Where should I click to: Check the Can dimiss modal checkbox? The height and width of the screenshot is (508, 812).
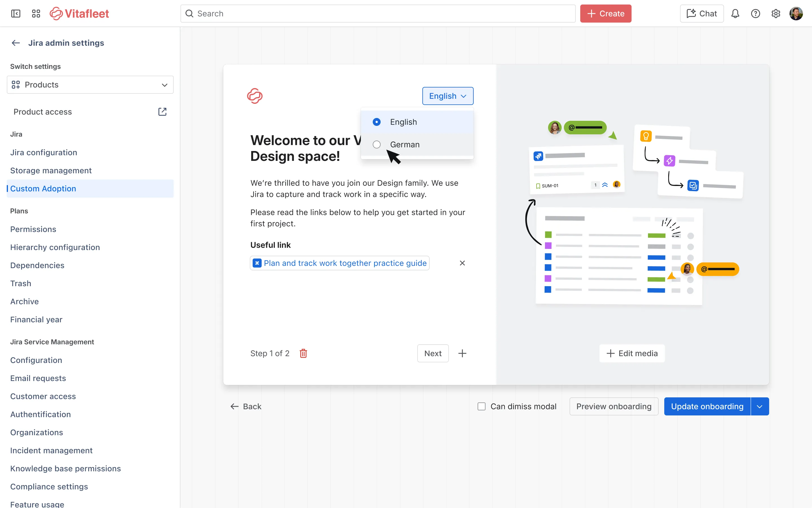482,406
